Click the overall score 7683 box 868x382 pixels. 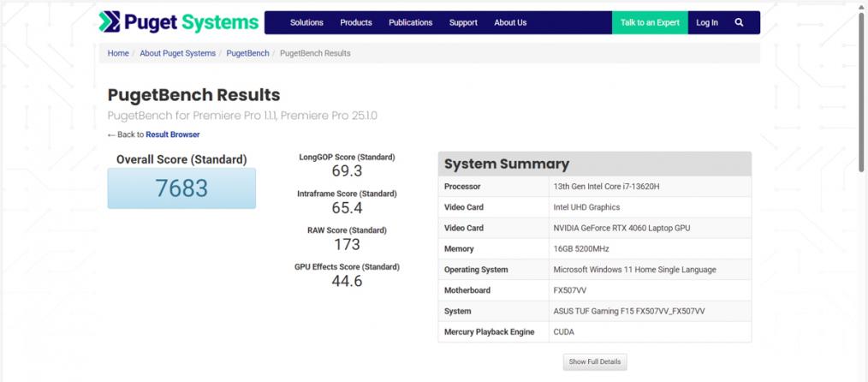click(181, 188)
